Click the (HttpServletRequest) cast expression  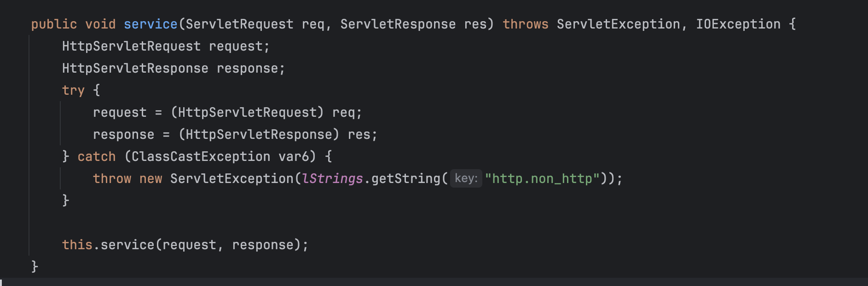coord(247,112)
